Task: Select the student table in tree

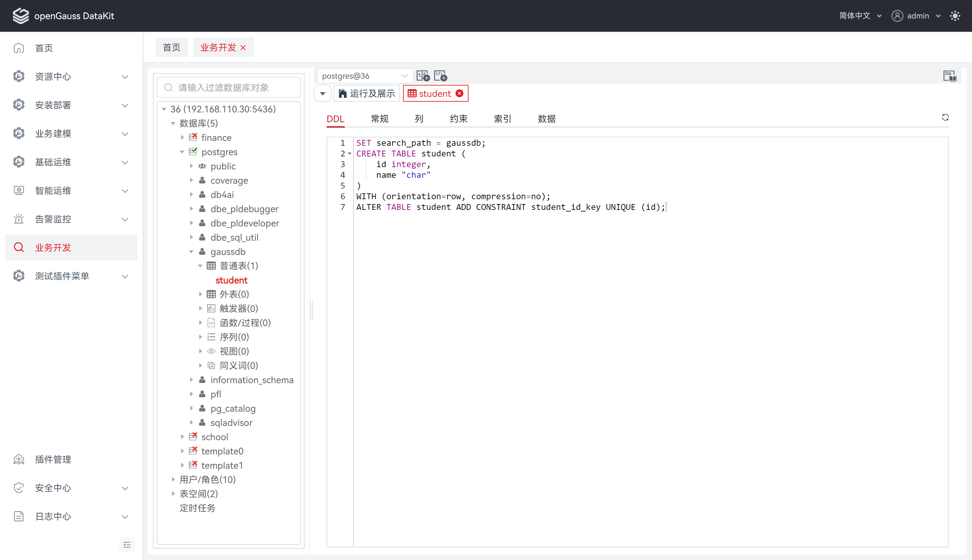Action: pos(231,280)
